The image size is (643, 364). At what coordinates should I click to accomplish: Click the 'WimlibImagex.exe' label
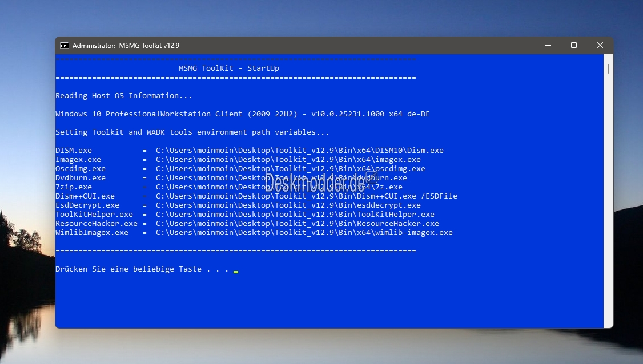[92, 232]
